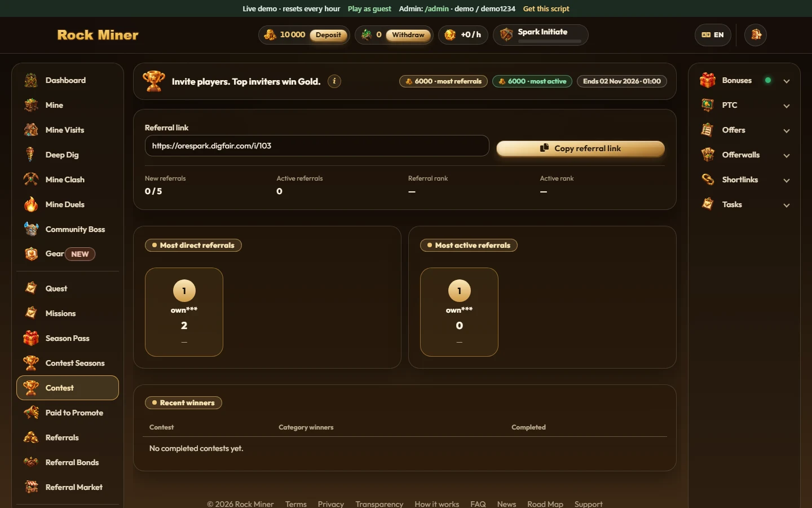Image resolution: width=812 pixels, height=508 pixels.
Task: Click the Mine Visits icon
Action: tap(31, 130)
